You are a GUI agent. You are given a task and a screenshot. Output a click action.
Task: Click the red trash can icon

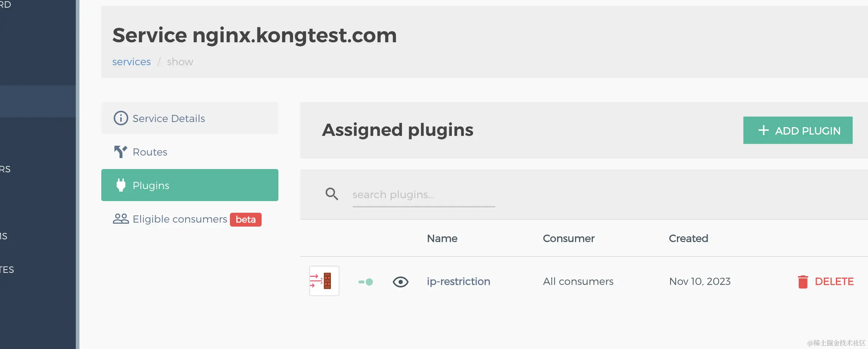coord(803,282)
